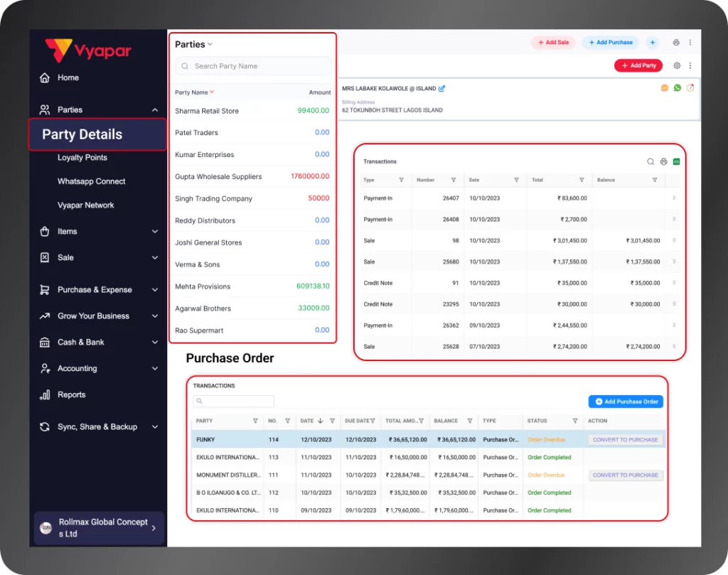The image size is (728, 575).
Task: Click the Search Party Name field
Action: click(x=252, y=65)
